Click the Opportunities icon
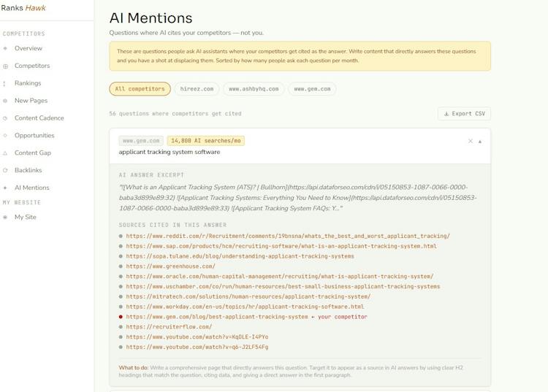 click(x=5, y=136)
